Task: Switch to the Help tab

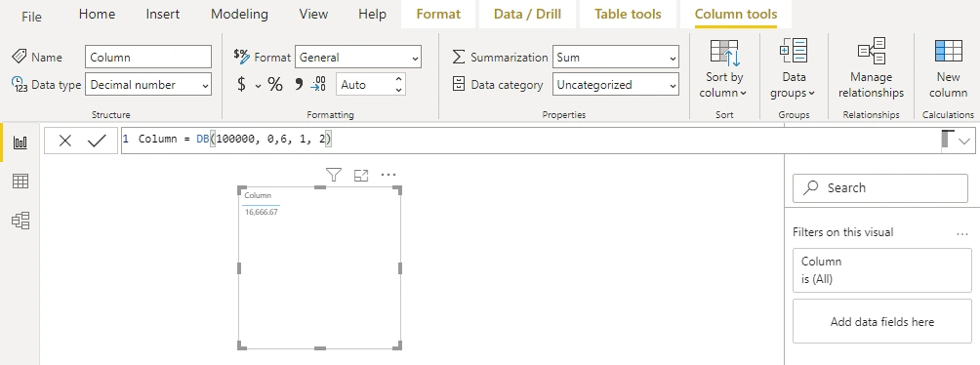Action: tap(372, 14)
